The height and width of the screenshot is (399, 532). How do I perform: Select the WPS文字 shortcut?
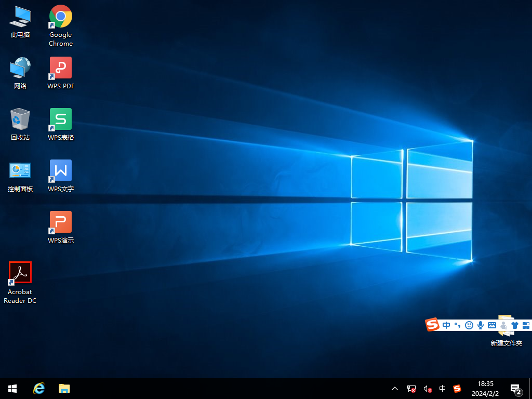(x=61, y=176)
